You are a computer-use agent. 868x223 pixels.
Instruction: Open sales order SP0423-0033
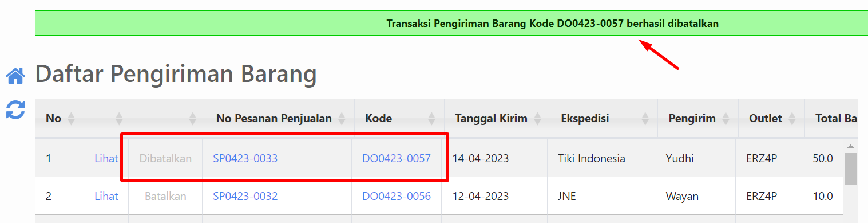point(245,158)
